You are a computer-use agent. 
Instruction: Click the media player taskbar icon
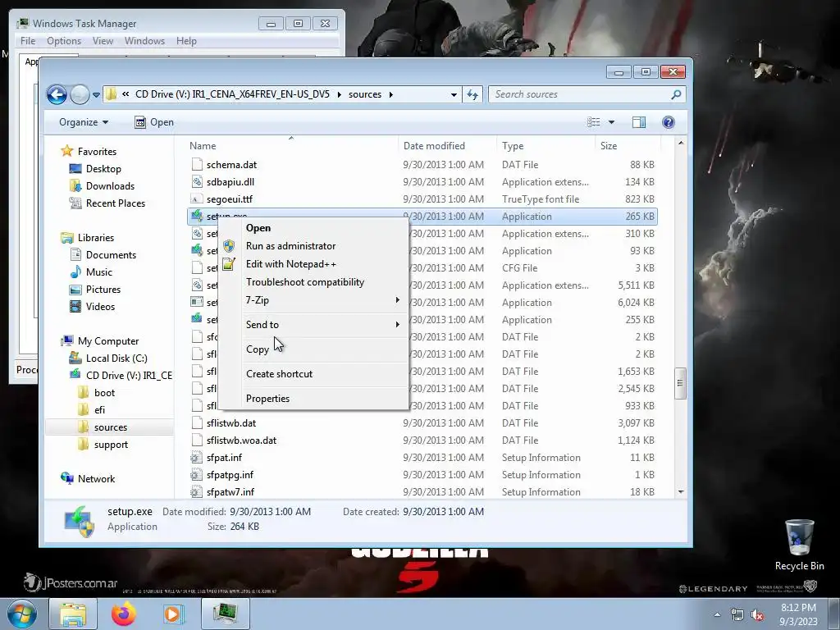point(172,614)
